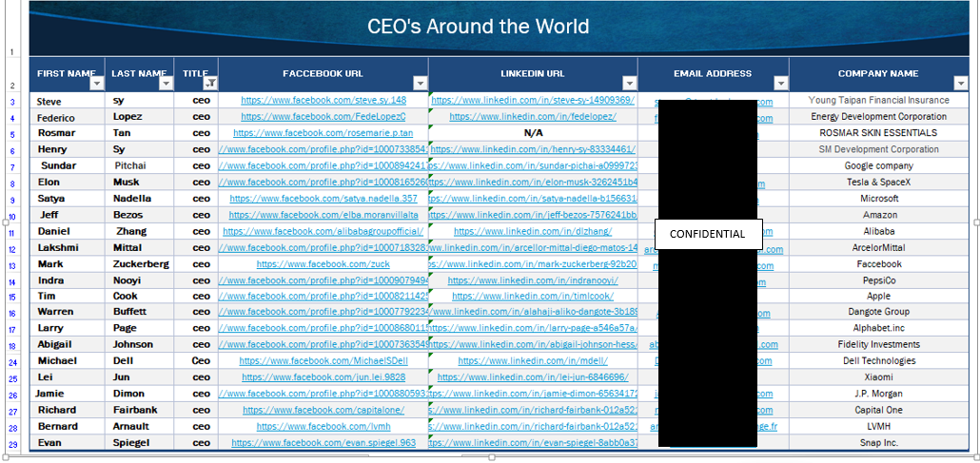The width and height of the screenshot is (980, 463).
Task: Select the Xiaomi company cell
Action: click(878, 376)
